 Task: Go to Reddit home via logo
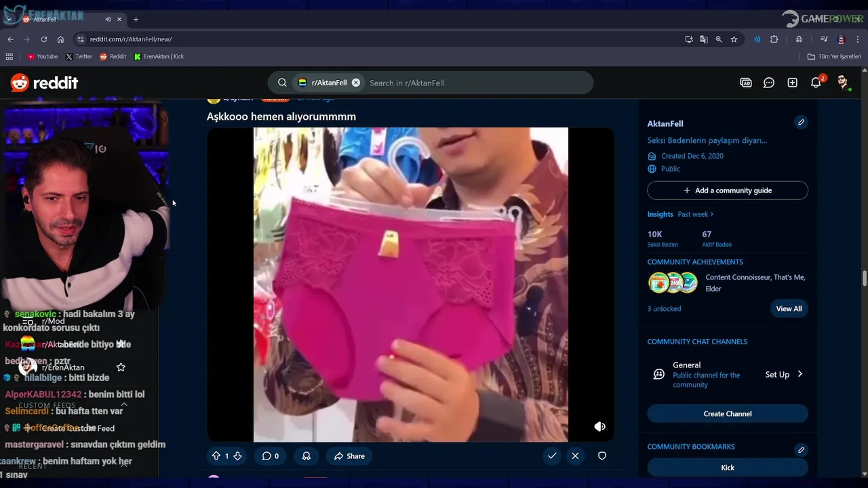point(45,83)
